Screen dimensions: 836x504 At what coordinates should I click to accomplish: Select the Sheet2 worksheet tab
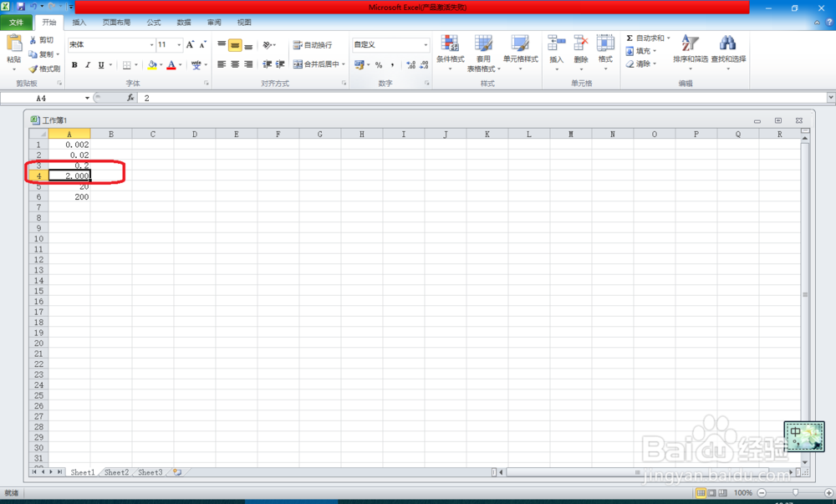click(x=117, y=472)
